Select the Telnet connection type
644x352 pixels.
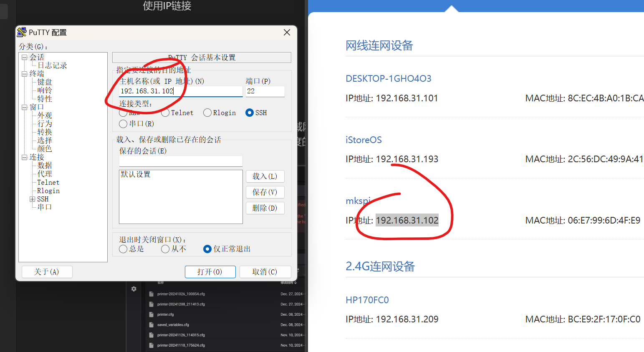pyautogui.click(x=165, y=113)
